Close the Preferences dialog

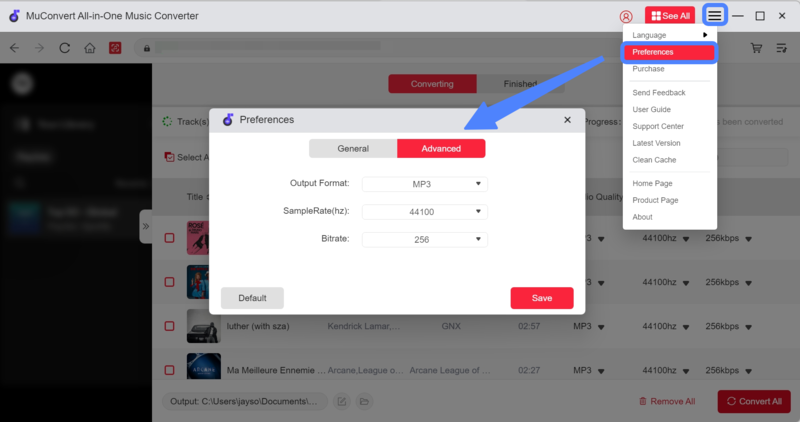567,120
